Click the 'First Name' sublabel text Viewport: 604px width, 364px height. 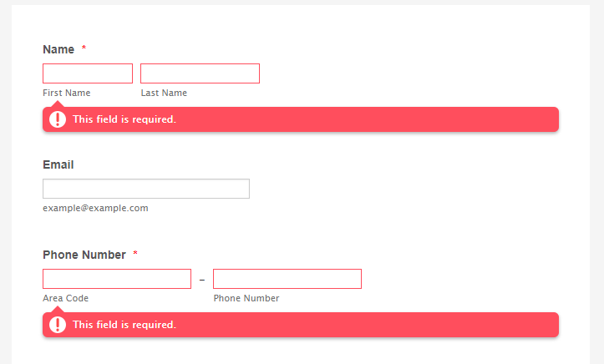67,93
